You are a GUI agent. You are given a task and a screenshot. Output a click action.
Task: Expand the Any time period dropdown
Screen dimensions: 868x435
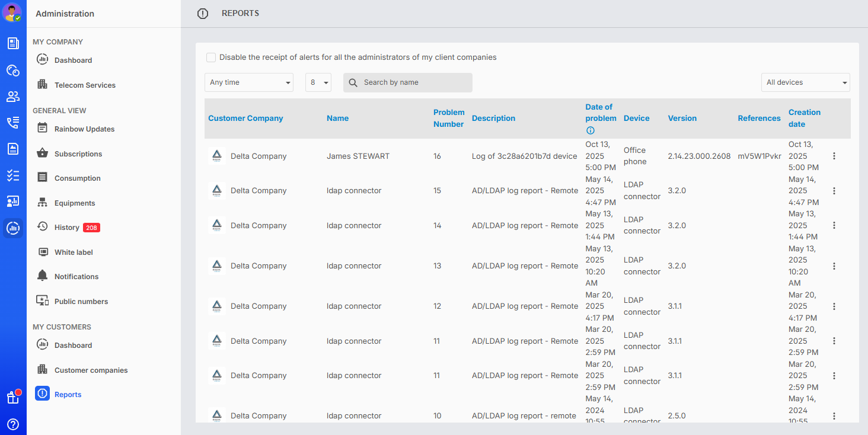249,82
